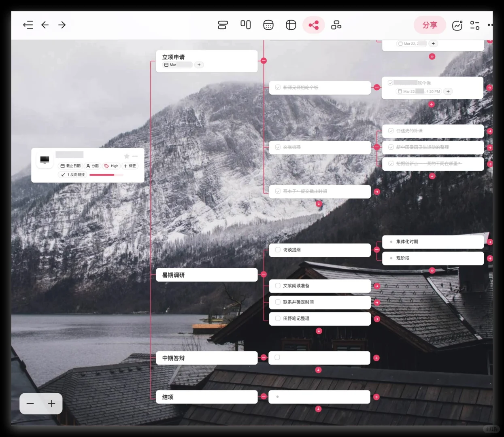Image resolution: width=504 pixels, height=437 pixels.
Task: Select the 结项 node
Action: [207, 397]
